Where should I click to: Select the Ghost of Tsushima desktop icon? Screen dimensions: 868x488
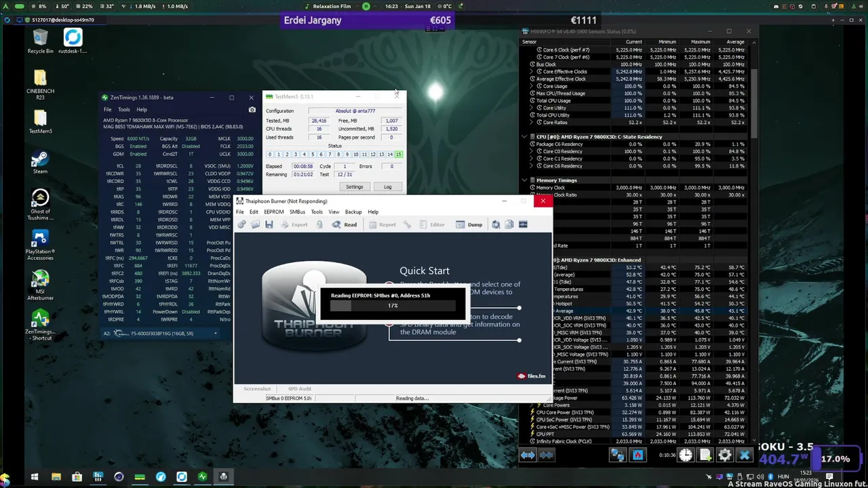click(40, 204)
